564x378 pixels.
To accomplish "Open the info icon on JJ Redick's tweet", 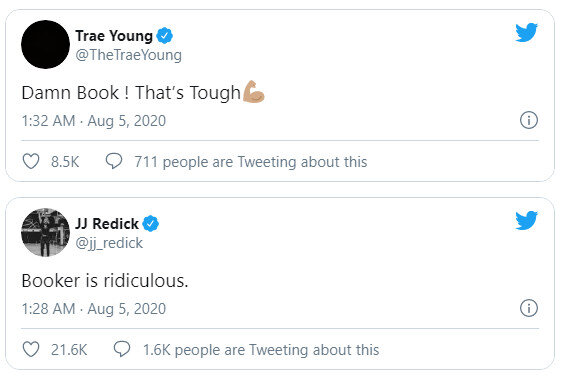I will point(529,308).
